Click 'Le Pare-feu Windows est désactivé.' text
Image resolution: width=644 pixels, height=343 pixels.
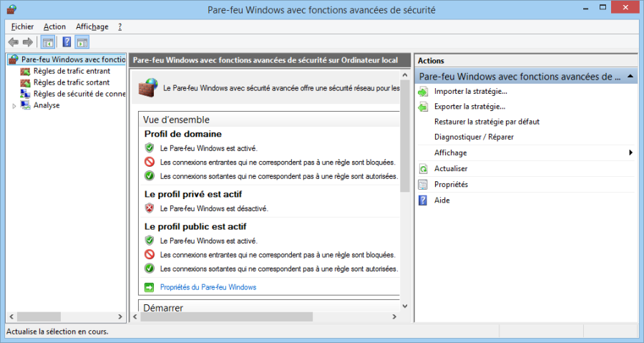214,208
